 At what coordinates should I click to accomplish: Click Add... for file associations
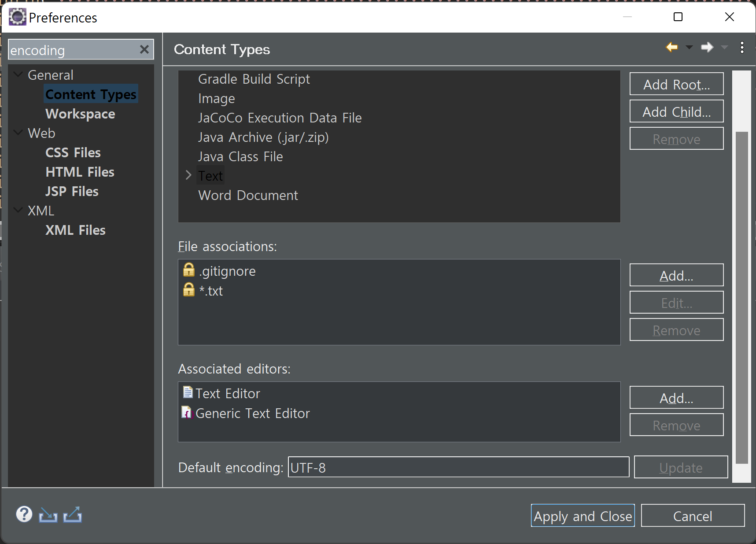pos(677,275)
